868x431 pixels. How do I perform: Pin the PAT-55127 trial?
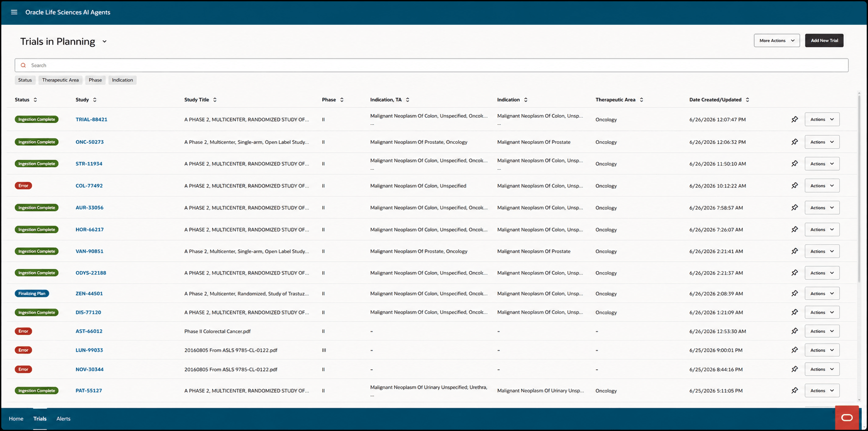point(795,391)
